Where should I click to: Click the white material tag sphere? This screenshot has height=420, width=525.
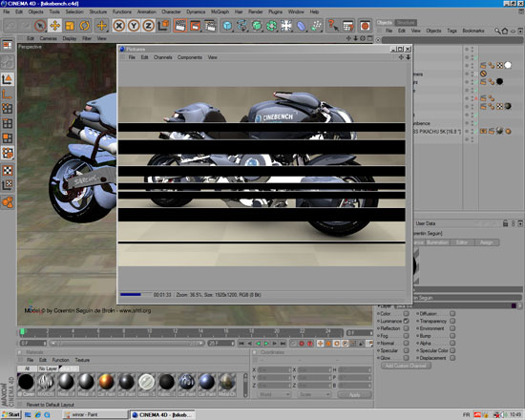508,65
